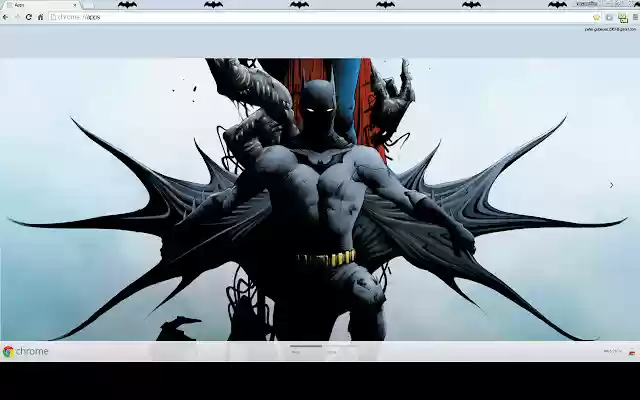The image size is (640, 400).
Task: Click the Chrome logo in the bottom bar
Action: point(25,351)
